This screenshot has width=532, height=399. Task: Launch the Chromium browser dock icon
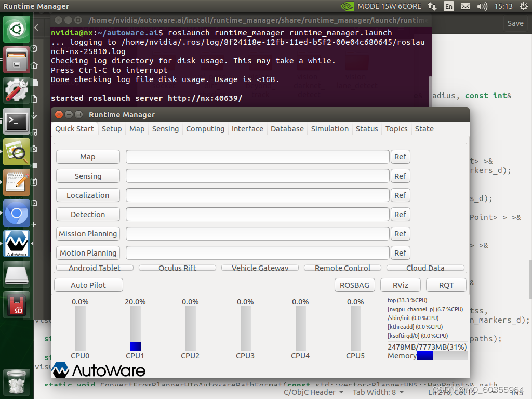pos(17,212)
